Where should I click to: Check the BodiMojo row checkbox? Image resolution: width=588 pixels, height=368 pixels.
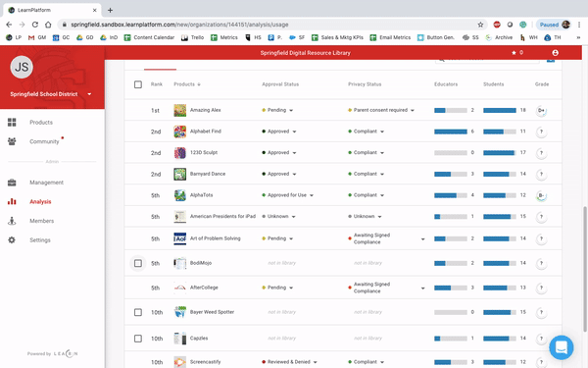point(138,263)
